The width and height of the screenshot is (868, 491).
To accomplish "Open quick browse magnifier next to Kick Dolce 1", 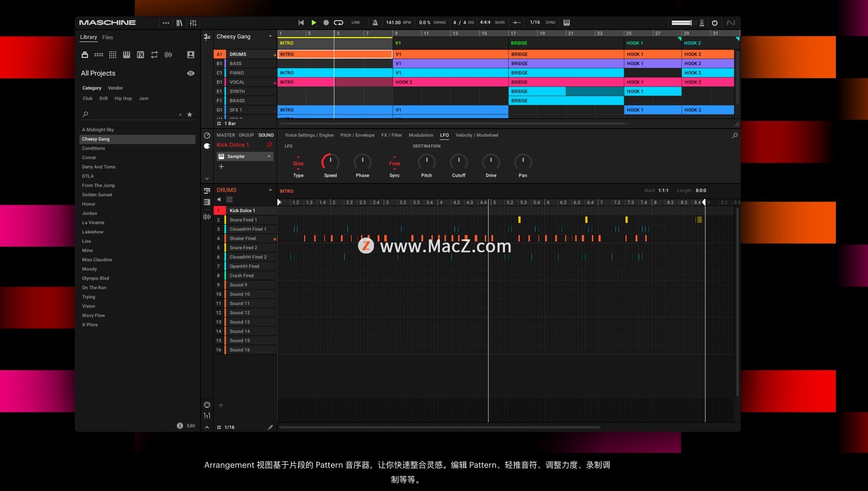I will [269, 145].
